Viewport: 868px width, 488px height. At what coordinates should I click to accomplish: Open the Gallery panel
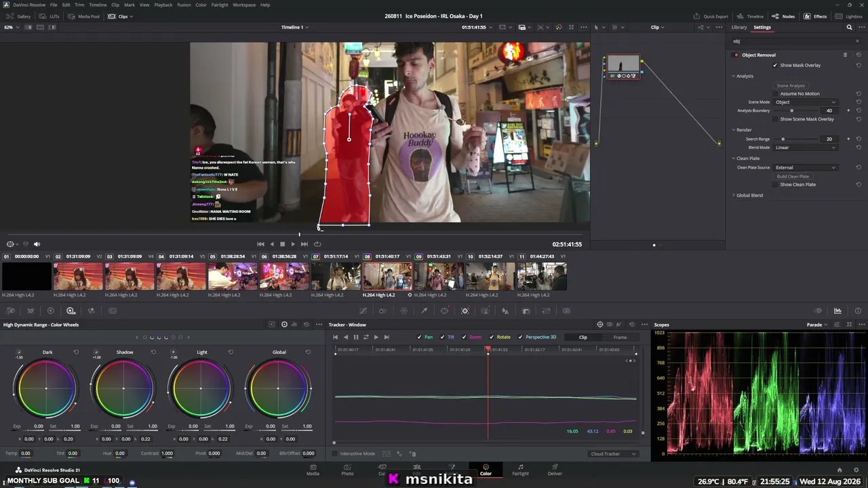19,16
